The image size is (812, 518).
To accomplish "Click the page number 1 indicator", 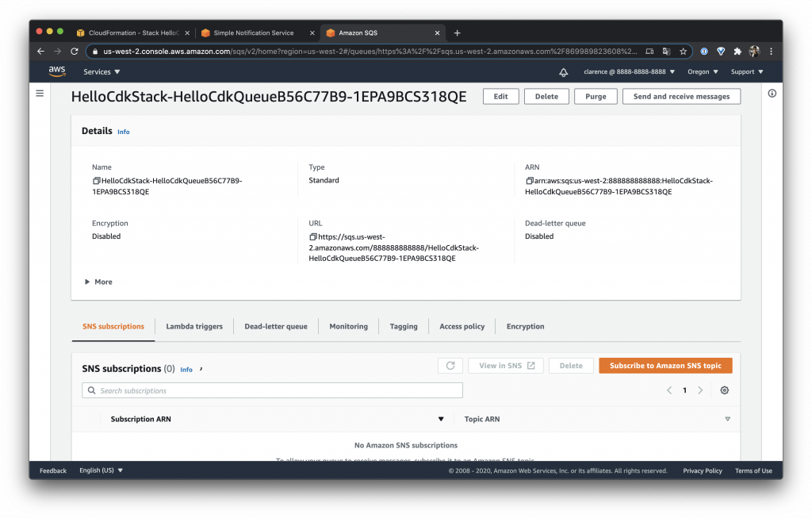I will (x=684, y=390).
